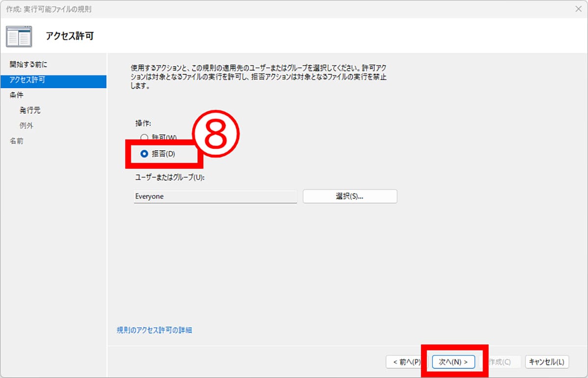
Task: Open the 規則のアクセス許可の詳細 link
Action: 154,330
